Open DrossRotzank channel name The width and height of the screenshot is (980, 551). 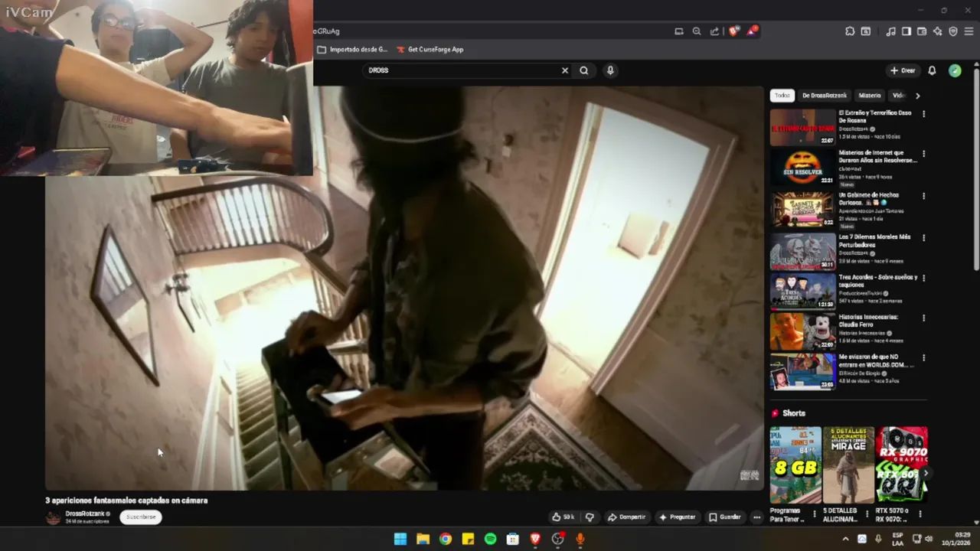click(85, 514)
